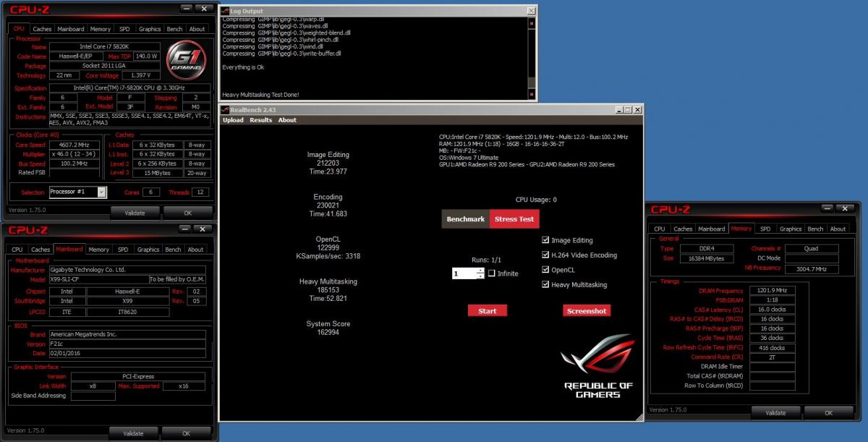Uncheck the H.264 Video Encoding test
Image resolution: width=868 pixels, height=442 pixels.
point(545,255)
